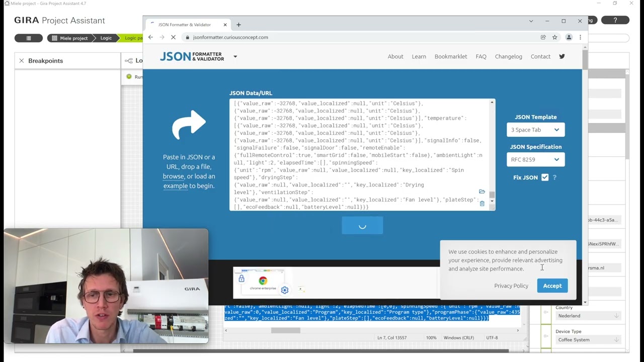Viewport: 644px width, 362px height.
Task: Open the Contact page
Action: (x=540, y=56)
